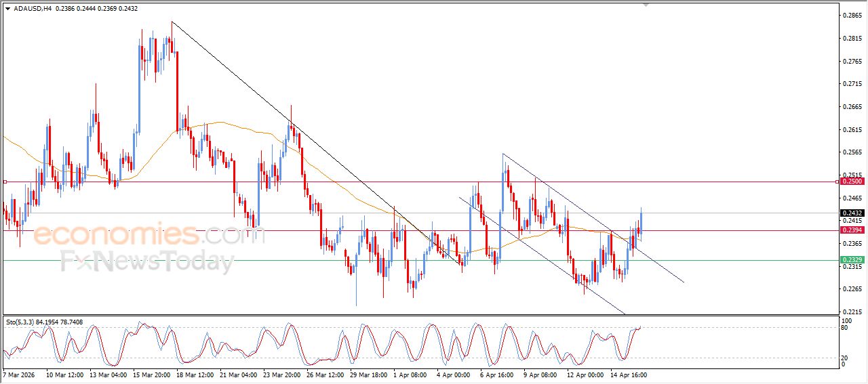
Task: Click the black 0.2432 current price tag
Action: coord(852,213)
